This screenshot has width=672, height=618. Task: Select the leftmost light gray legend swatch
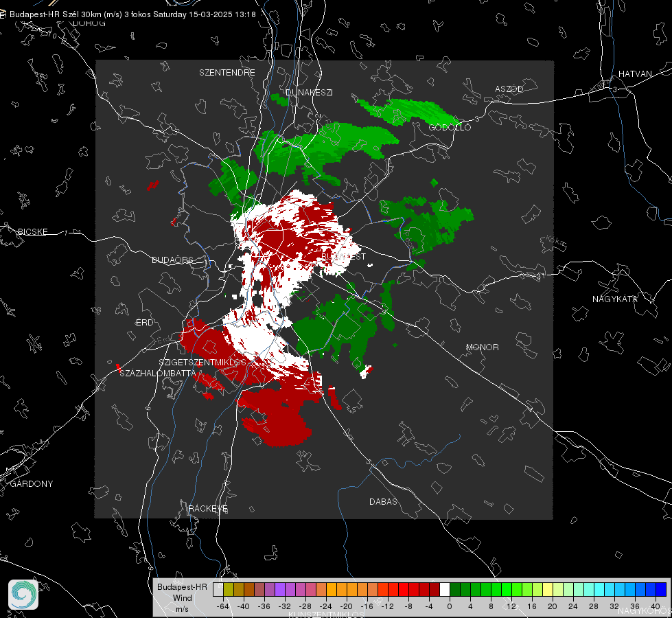(x=218, y=589)
